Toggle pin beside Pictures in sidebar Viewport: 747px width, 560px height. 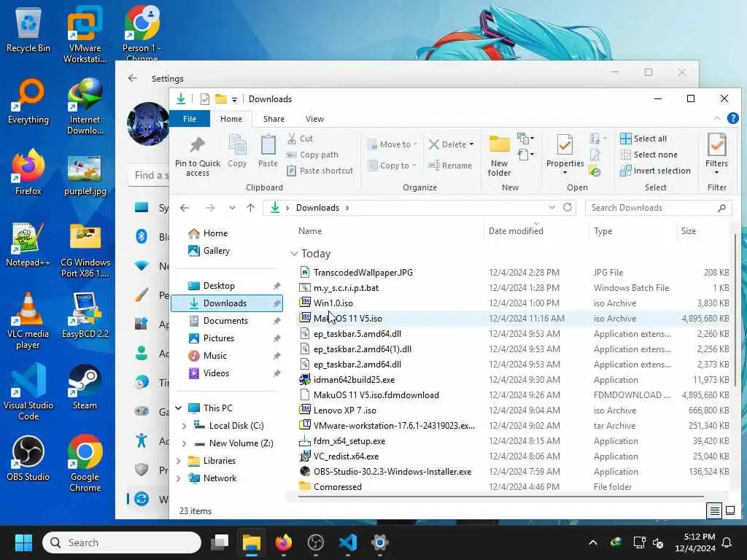pyautogui.click(x=276, y=338)
